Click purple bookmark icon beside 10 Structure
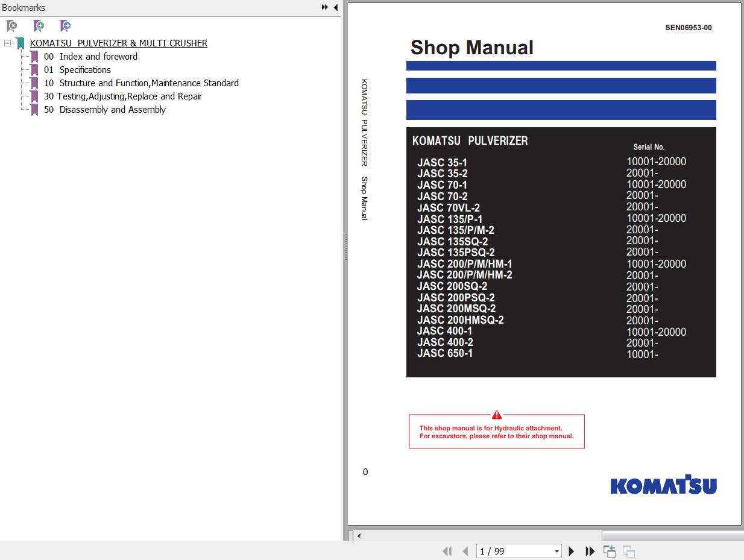This screenshot has height=560, width=744. click(34, 83)
